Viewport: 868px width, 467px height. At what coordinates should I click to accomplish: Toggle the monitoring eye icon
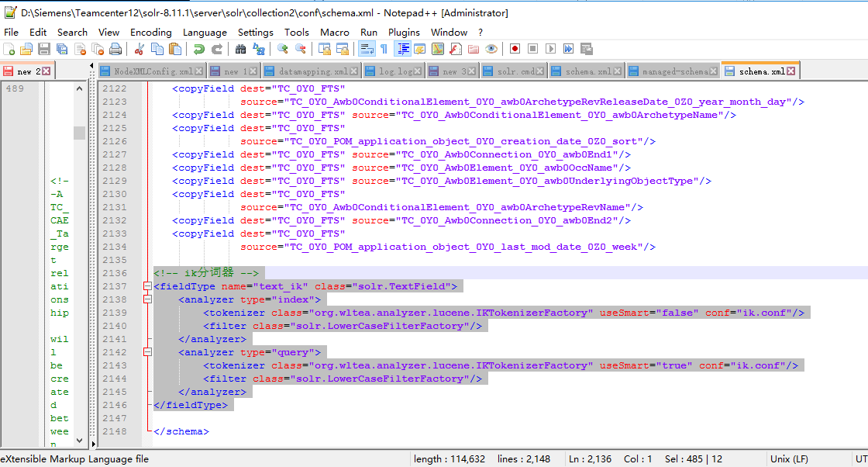point(491,50)
